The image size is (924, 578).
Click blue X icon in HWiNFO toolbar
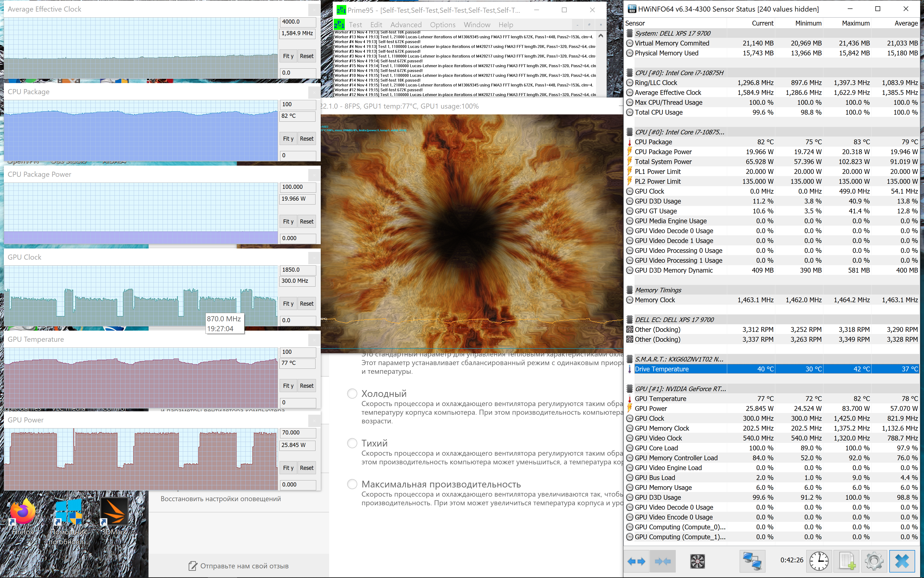click(902, 561)
